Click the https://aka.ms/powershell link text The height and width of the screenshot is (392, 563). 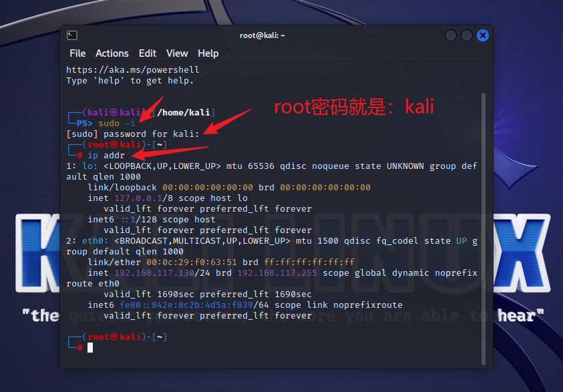[x=132, y=69]
